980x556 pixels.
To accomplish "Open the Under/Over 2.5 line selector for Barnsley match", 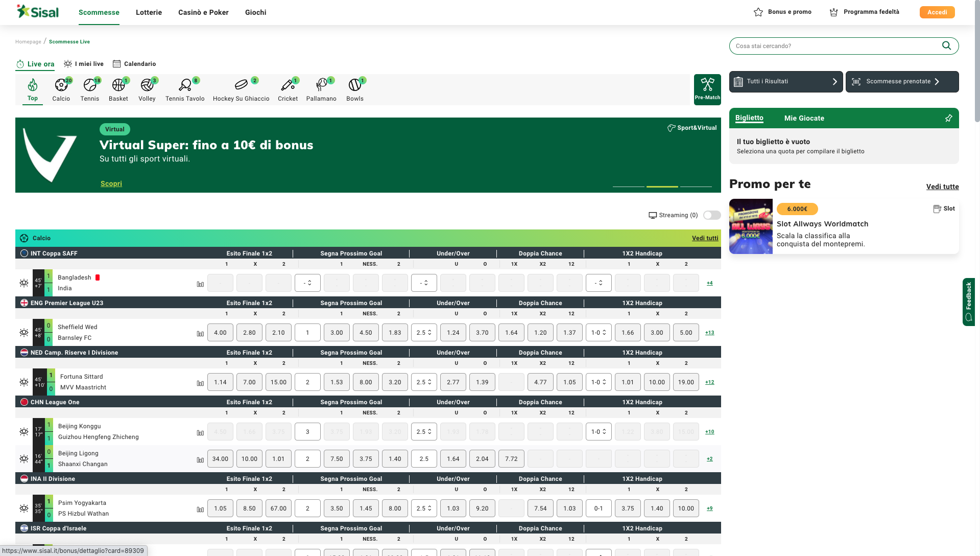I will [423, 332].
